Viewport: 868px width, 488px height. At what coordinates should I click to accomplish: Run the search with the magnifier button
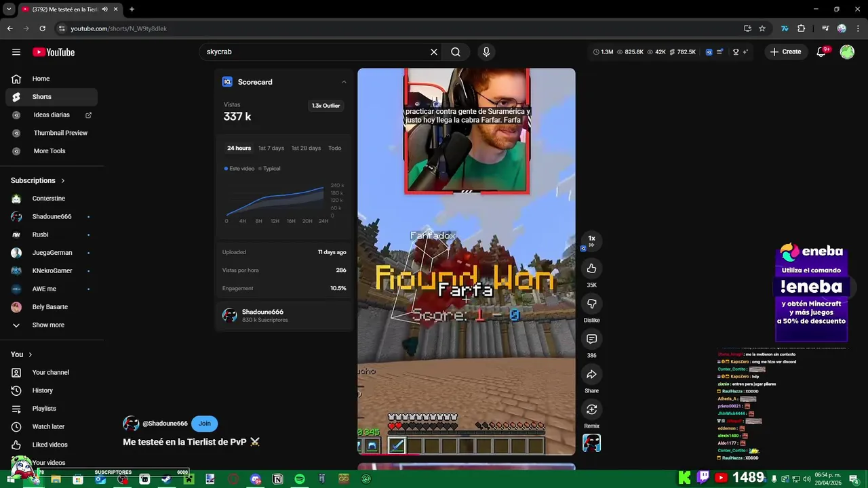coord(456,52)
